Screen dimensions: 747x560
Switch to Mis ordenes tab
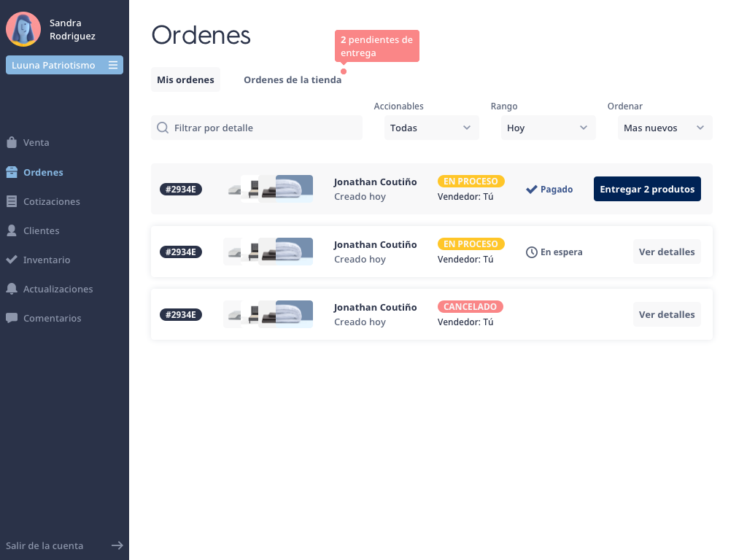point(186,79)
